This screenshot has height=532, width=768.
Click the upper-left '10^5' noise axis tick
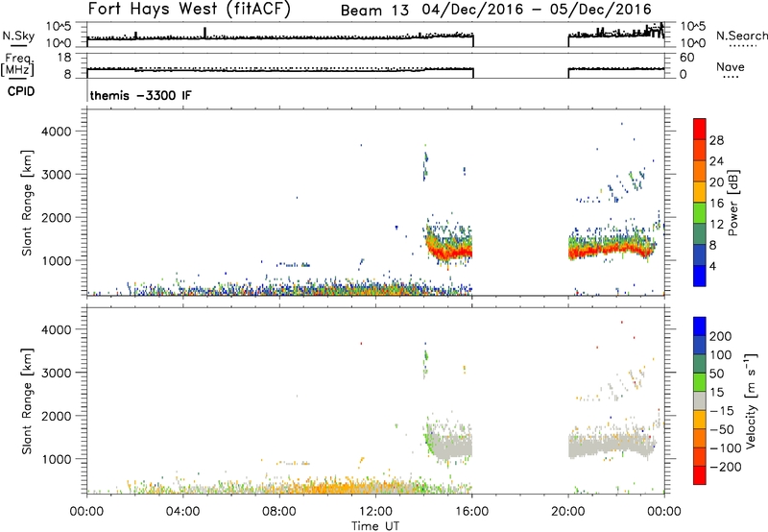point(59,26)
